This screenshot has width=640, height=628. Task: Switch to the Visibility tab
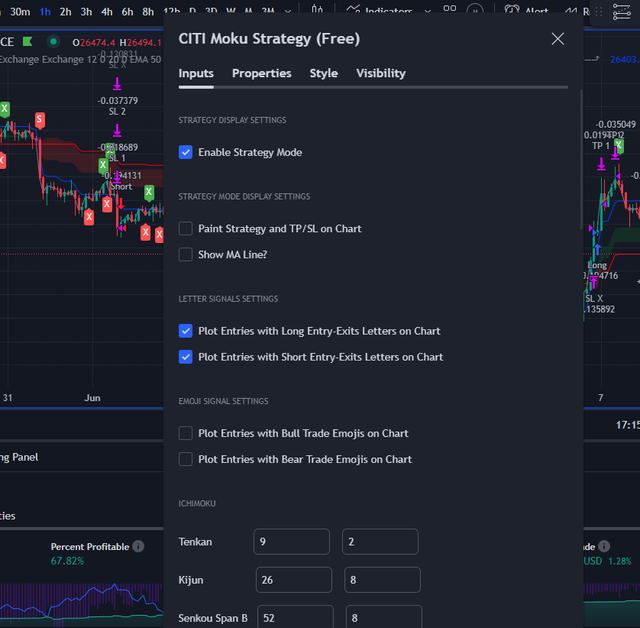pos(381,73)
